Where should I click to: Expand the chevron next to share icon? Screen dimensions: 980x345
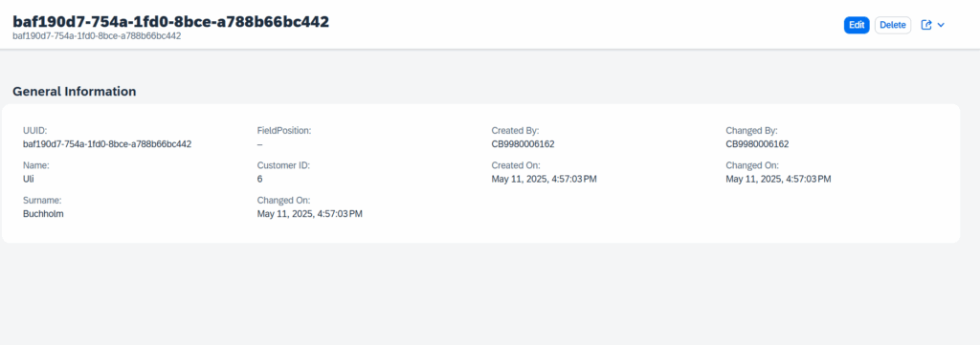pyautogui.click(x=941, y=25)
